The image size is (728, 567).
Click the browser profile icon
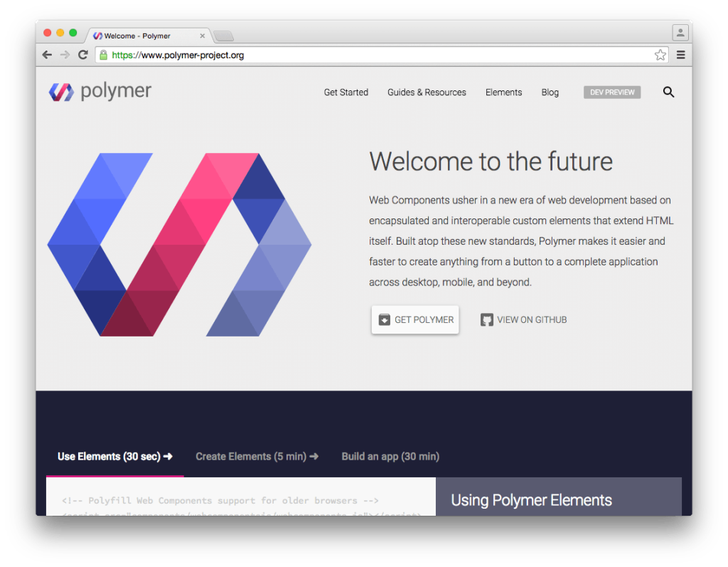pyautogui.click(x=680, y=32)
